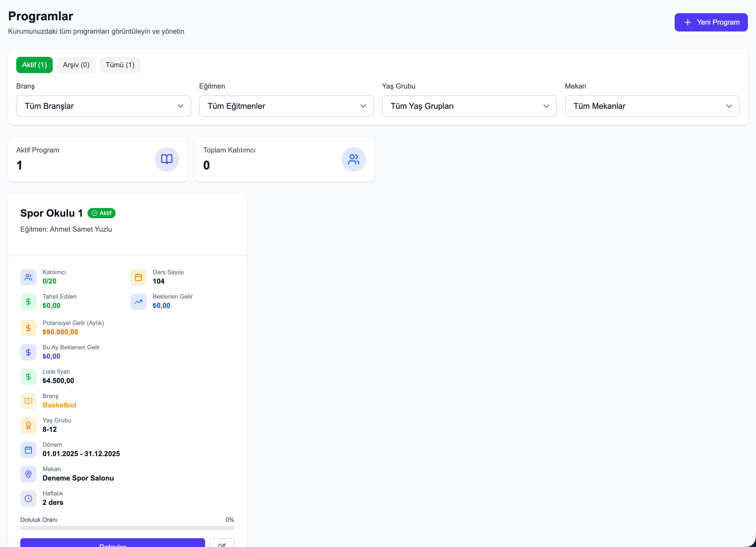The height and width of the screenshot is (547, 756).
Task: Click the Doluluk Oranı progress bar
Action: point(127,528)
